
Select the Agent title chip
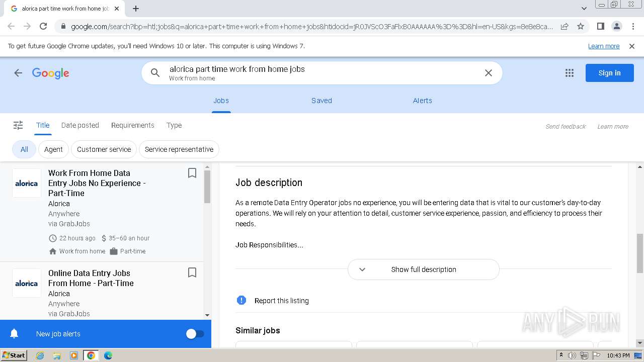pos(53,149)
